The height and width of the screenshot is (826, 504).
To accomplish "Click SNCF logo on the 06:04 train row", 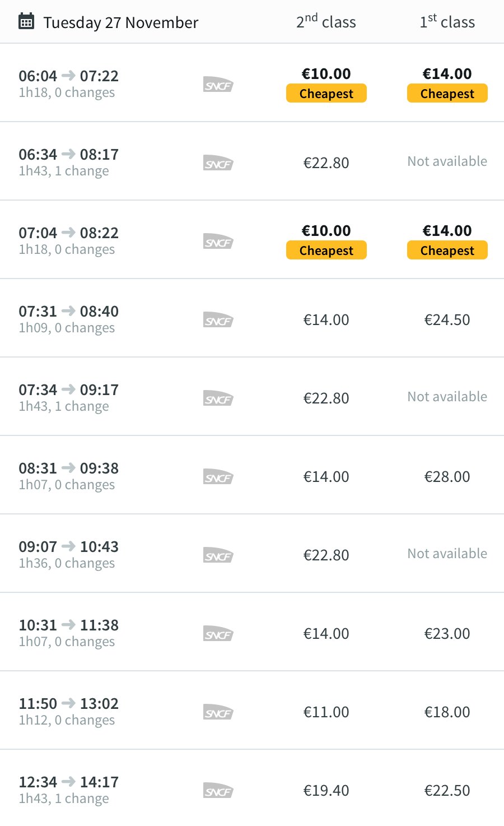I will 218,85.
